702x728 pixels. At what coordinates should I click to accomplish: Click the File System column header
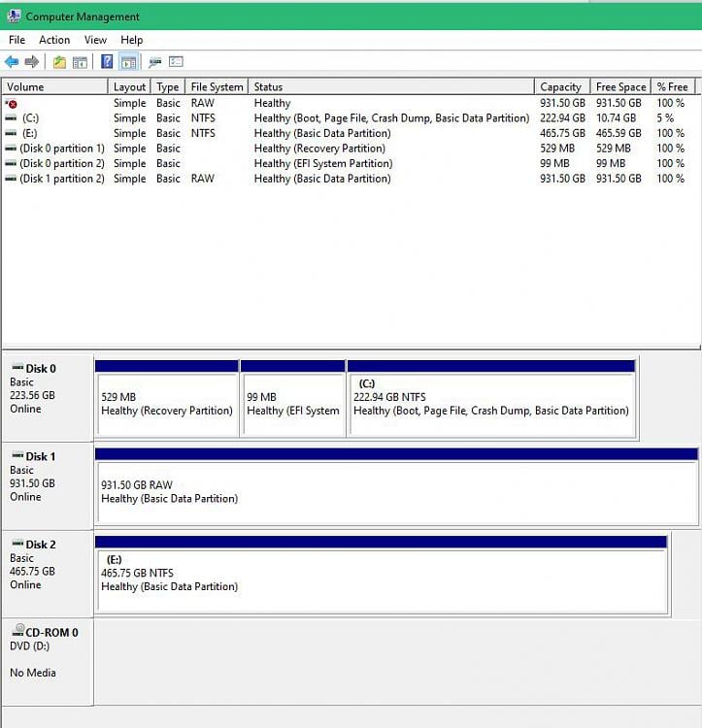[217, 86]
